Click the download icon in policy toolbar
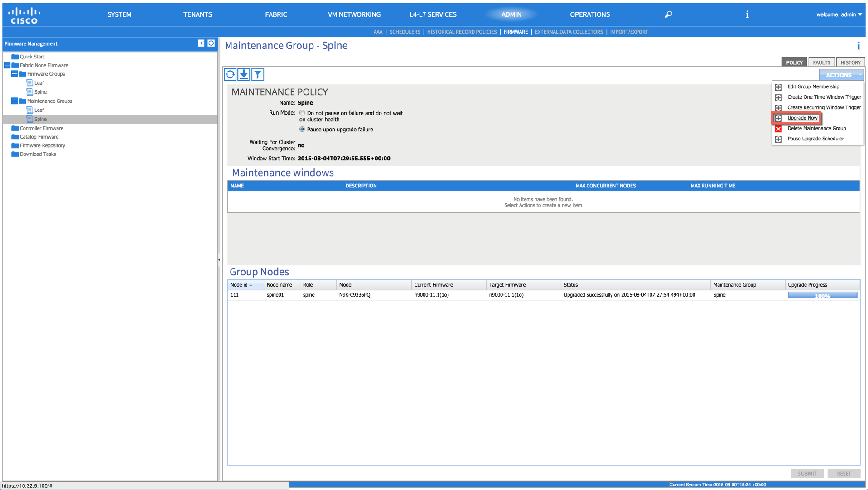Image resolution: width=868 pixels, height=490 pixels. pyautogui.click(x=244, y=74)
